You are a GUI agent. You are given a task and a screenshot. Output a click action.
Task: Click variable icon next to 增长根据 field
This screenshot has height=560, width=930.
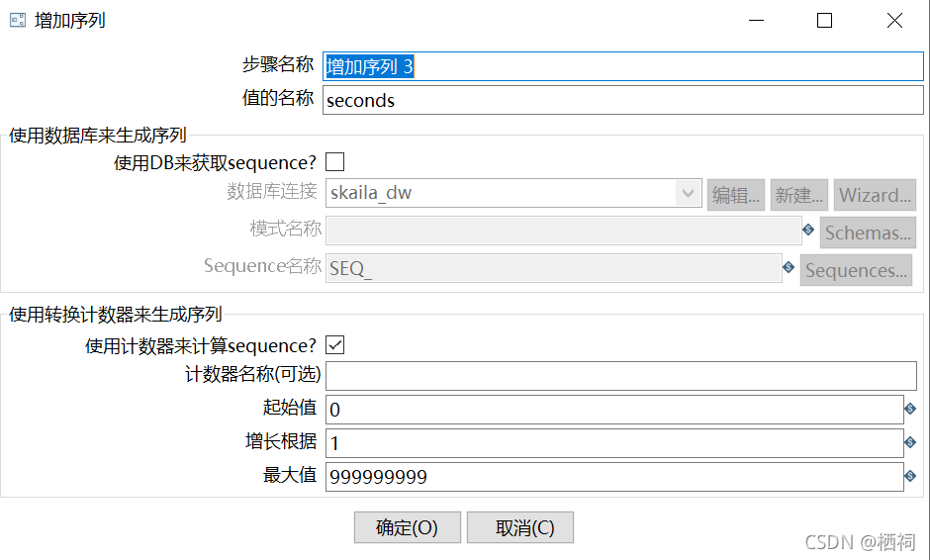910,442
